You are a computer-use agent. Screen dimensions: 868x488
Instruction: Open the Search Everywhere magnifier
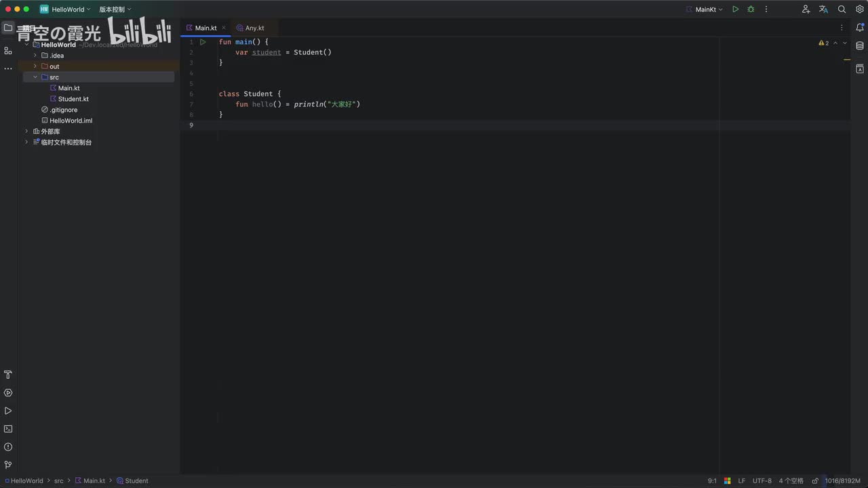[x=842, y=9]
